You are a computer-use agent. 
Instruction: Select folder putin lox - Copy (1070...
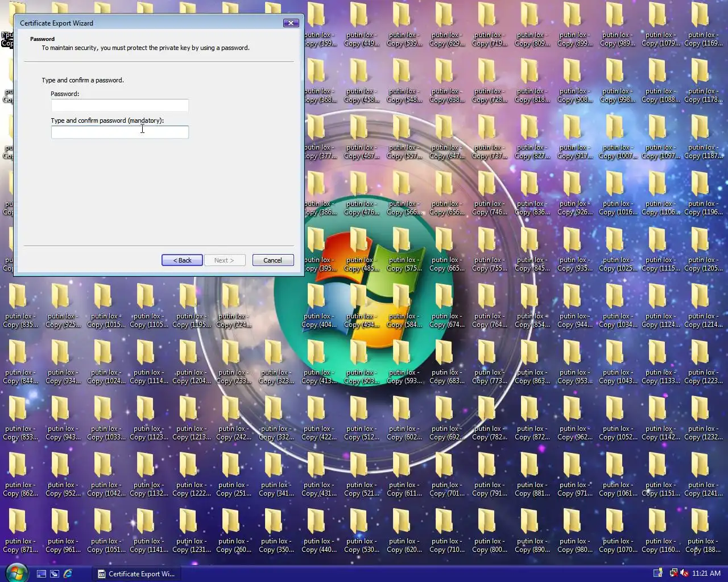click(618, 531)
